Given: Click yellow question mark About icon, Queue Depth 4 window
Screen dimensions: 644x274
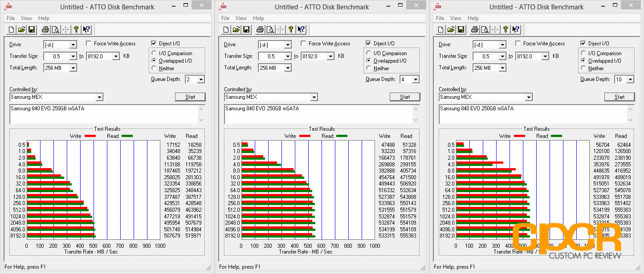Looking at the screenshot, I should click(x=291, y=30).
